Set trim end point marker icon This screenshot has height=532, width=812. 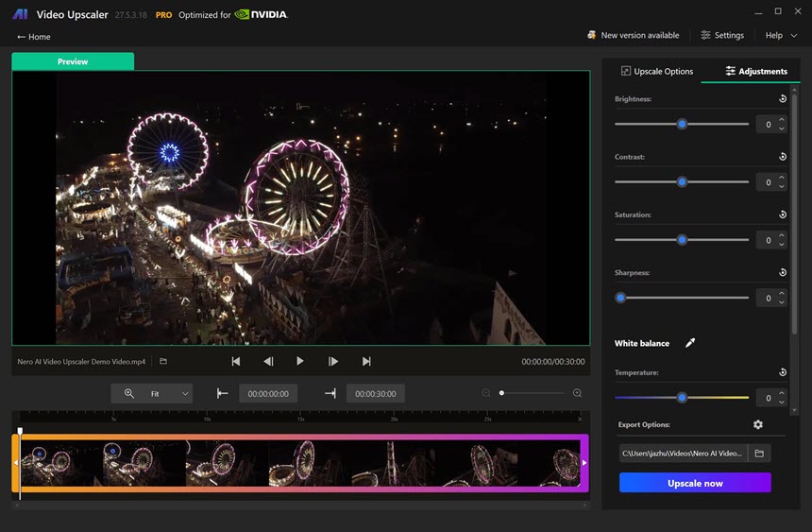pyautogui.click(x=330, y=393)
